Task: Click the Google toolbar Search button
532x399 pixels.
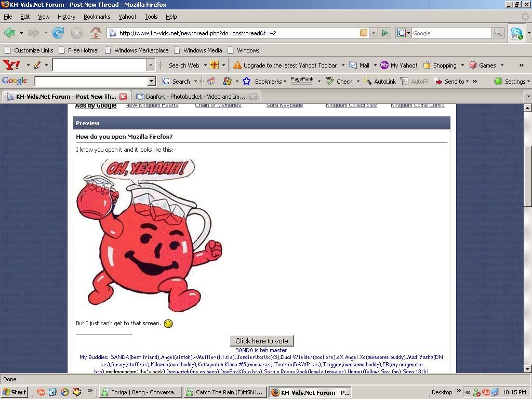Action: (176, 82)
